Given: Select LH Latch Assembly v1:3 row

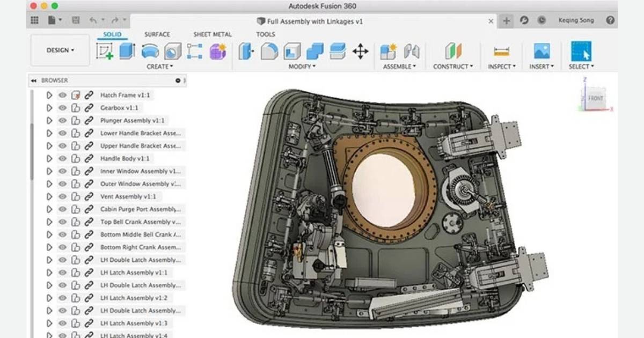Looking at the screenshot, I should [114, 323].
